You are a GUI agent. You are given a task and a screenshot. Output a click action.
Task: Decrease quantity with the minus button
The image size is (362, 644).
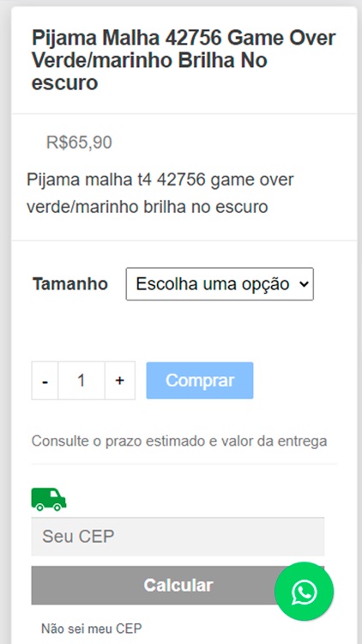pos(45,380)
